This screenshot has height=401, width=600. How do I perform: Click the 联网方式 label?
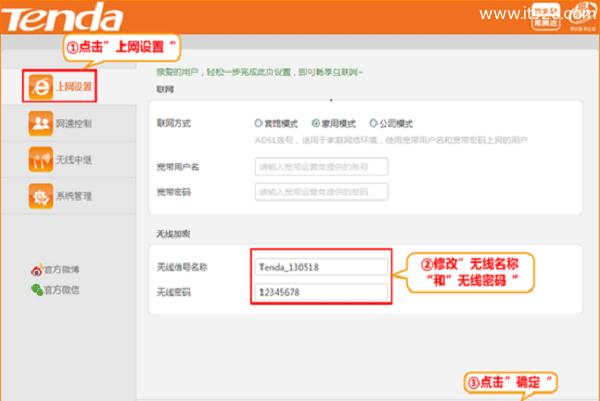pyautogui.click(x=173, y=123)
